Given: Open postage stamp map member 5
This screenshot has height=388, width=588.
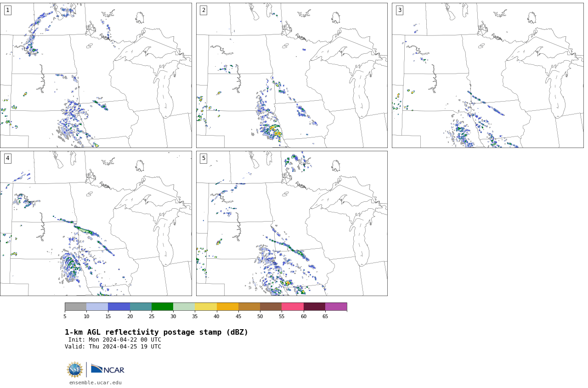Looking at the screenshot, I should tap(292, 223).
